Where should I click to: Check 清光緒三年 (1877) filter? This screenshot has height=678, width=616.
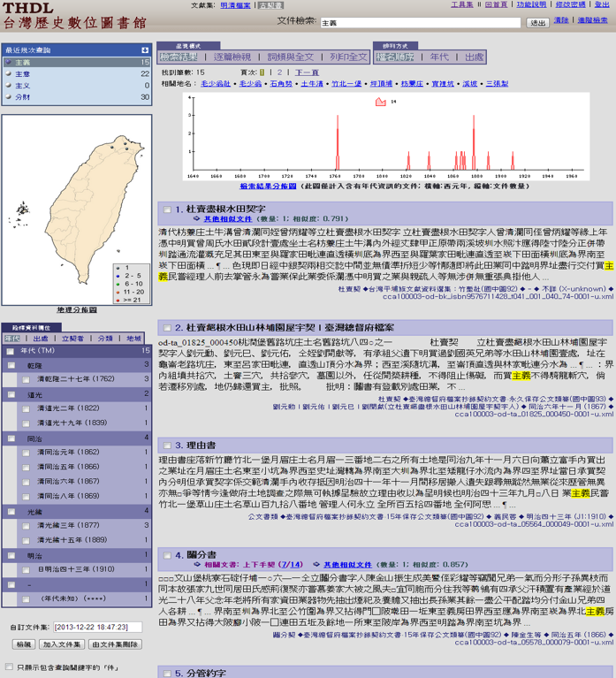click(x=26, y=526)
